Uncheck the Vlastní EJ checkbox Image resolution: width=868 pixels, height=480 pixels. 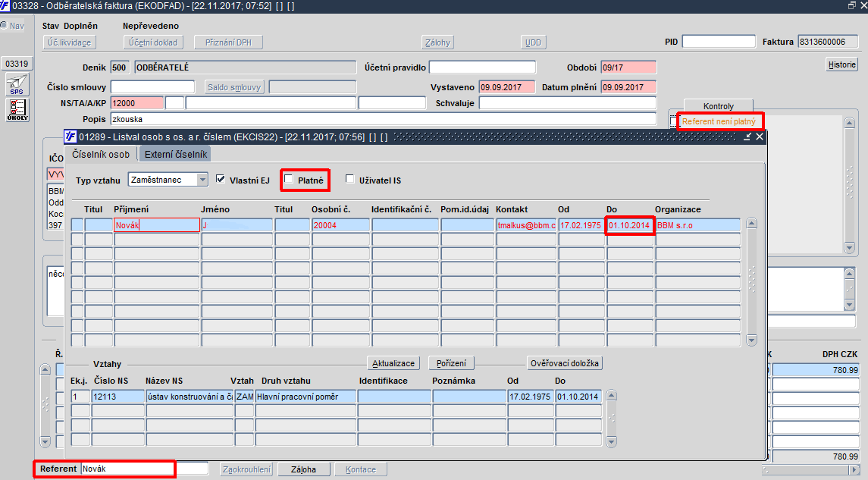coord(221,179)
